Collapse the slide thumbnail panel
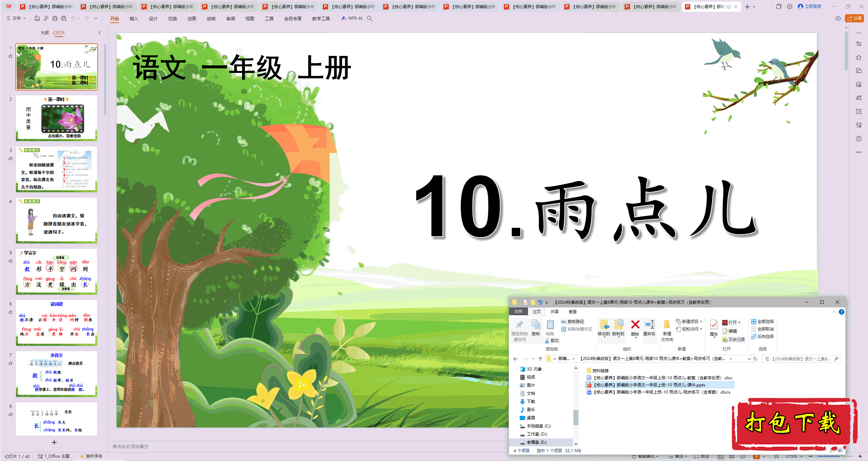The width and height of the screenshot is (868, 461). click(x=99, y=33)
